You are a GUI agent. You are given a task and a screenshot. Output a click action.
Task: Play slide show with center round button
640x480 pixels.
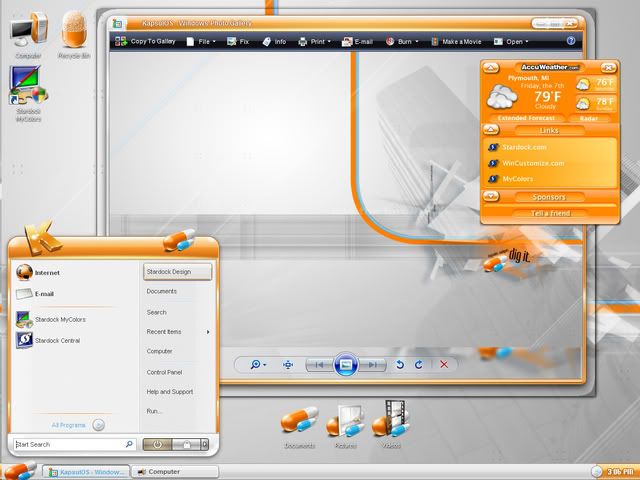(345, 365)
